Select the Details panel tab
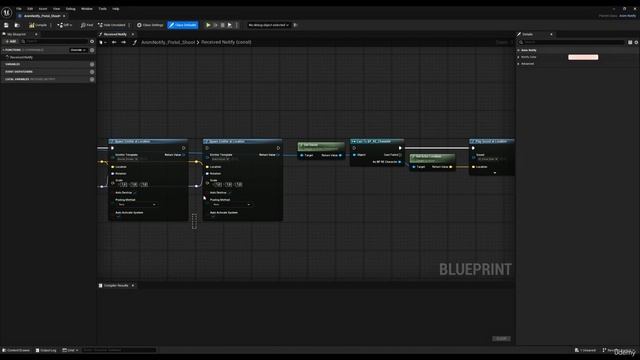 click(x=532, y=34)
